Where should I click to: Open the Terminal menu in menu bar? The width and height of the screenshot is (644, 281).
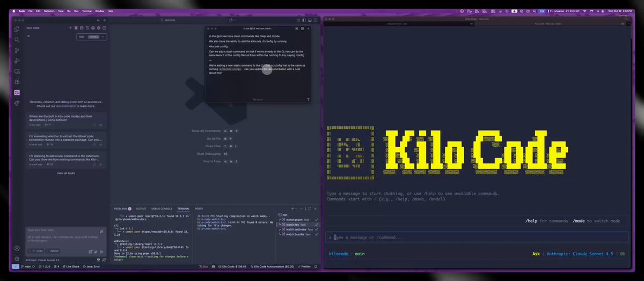coord(86,11)
